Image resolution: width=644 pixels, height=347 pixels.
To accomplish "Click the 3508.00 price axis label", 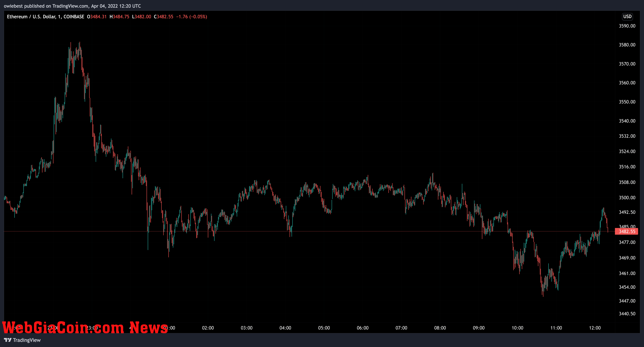I will pyautogui.click(x=627, y=182).
